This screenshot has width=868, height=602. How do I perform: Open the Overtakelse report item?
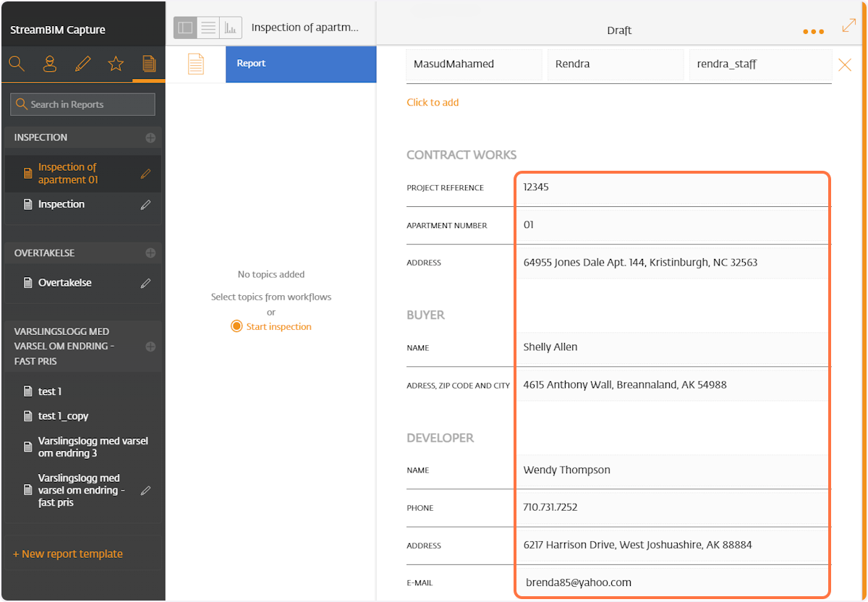tap(65, 283)
